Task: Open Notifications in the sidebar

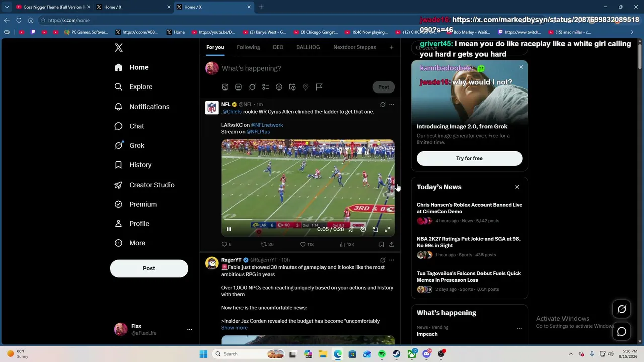Action: (x=142, y=107)
